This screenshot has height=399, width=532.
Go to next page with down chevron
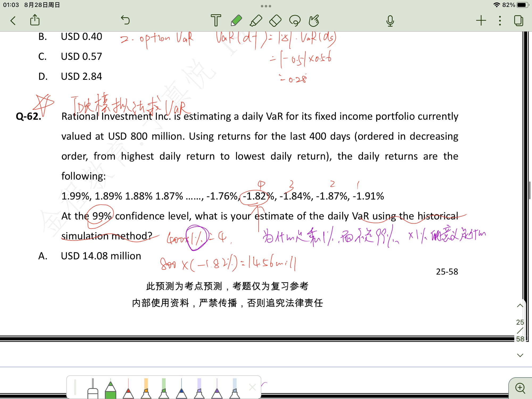click(x=520, y=355)
